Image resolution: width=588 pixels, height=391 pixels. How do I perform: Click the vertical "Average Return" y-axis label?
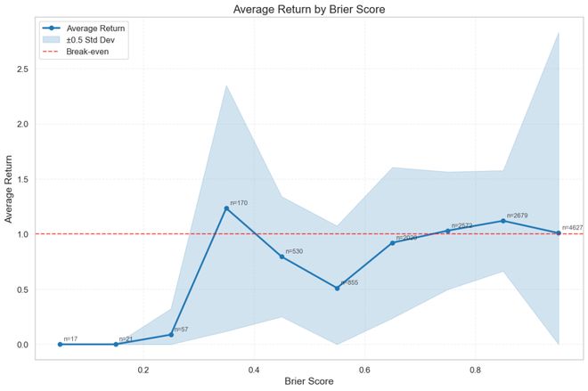12,190
